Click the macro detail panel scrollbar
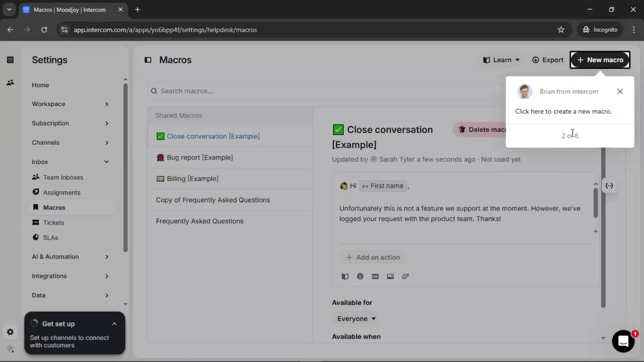The image size is (644, 362). 603,228
